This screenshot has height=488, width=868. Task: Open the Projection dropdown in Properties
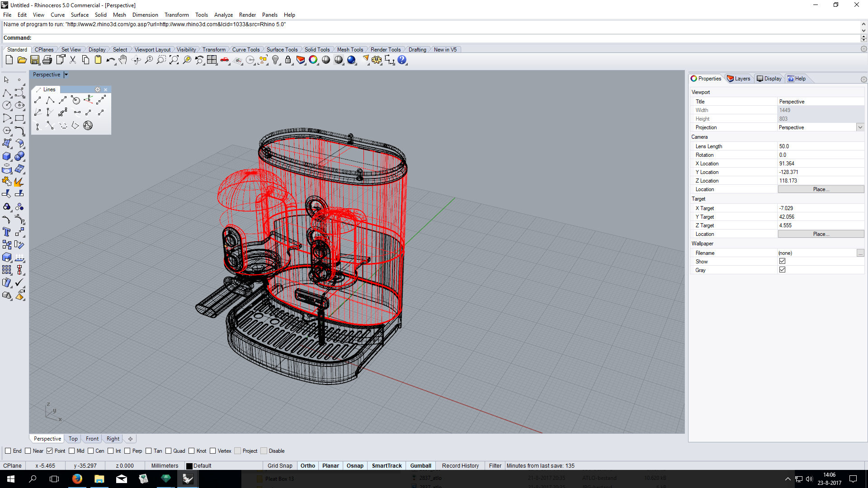click(x=860, y=127)
